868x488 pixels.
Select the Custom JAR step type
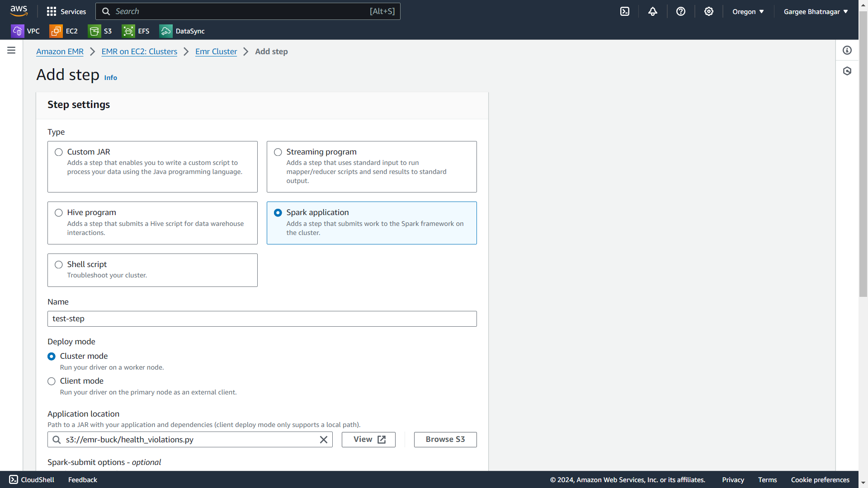pos(59,152)
